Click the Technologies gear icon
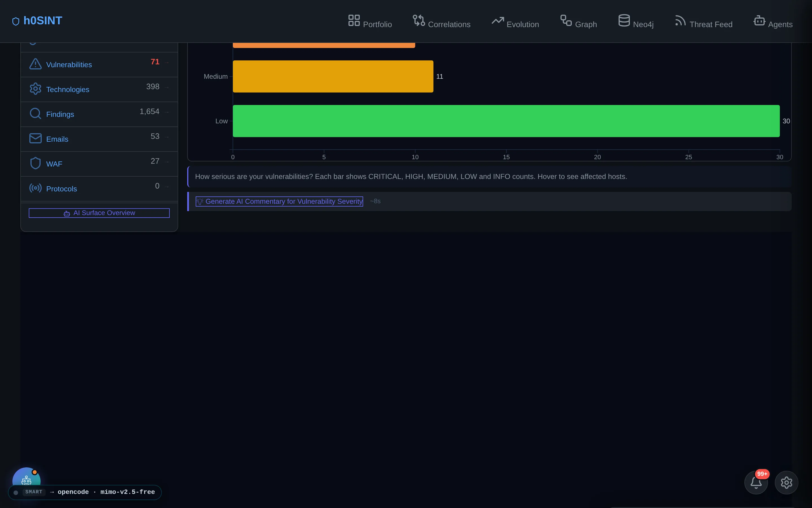812x508 pixels. [x=36, y=89]
